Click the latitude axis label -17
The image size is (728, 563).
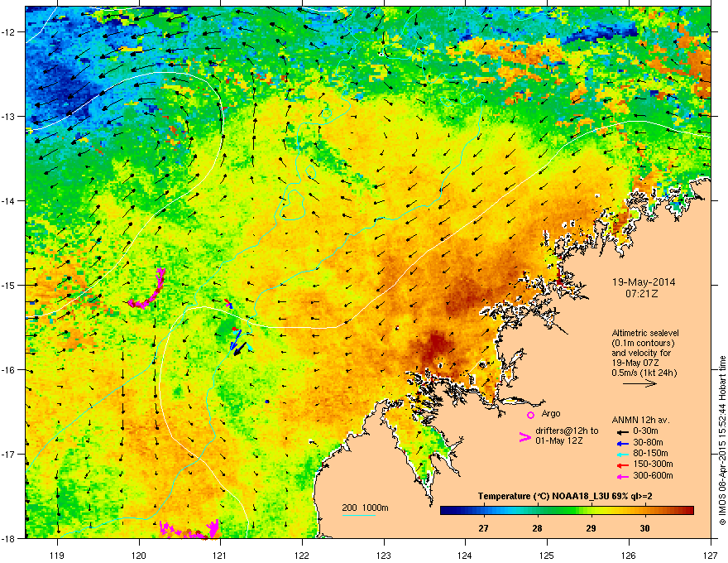click(x=9, y=454)
